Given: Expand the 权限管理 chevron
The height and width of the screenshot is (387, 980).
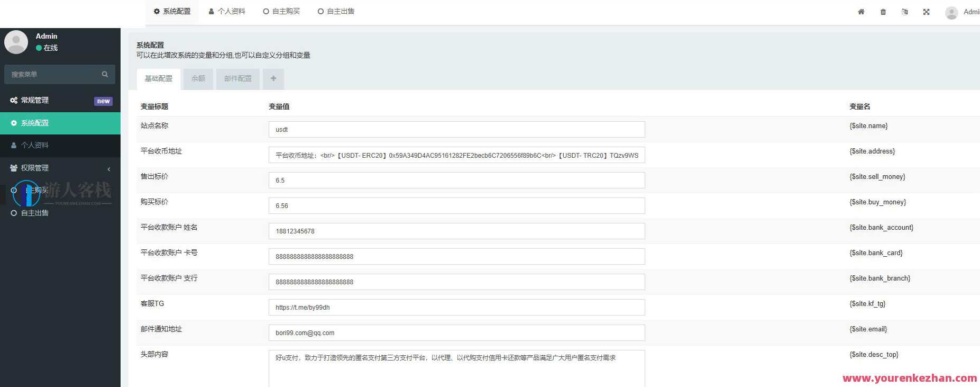Looking at the screenshot, I should tap(109, 169).
